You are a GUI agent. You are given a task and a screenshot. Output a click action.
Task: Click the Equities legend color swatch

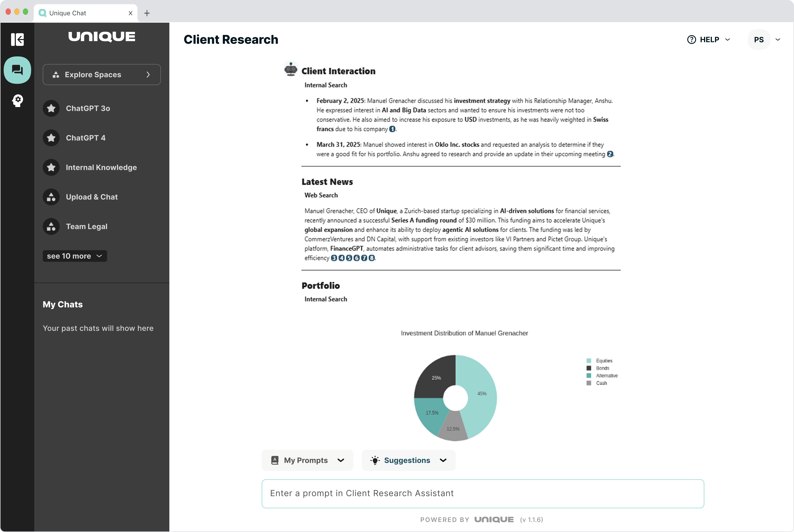point(589,360)
